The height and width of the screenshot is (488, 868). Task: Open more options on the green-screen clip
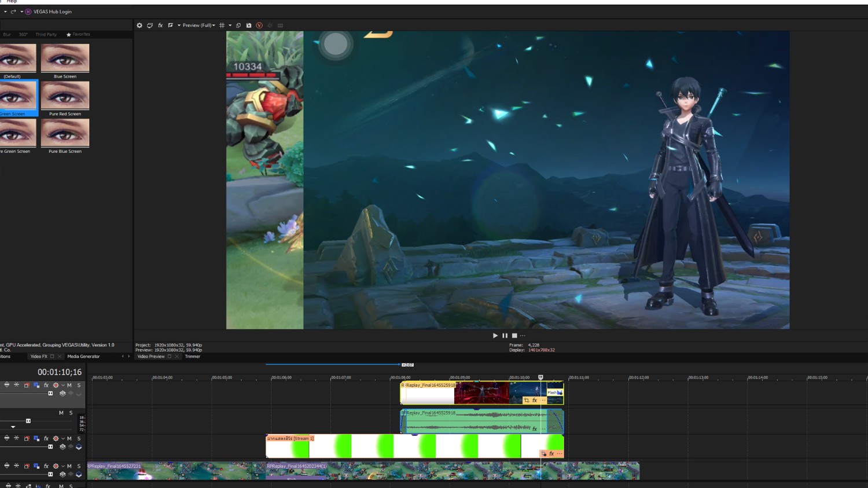click(x=559, y=454)
